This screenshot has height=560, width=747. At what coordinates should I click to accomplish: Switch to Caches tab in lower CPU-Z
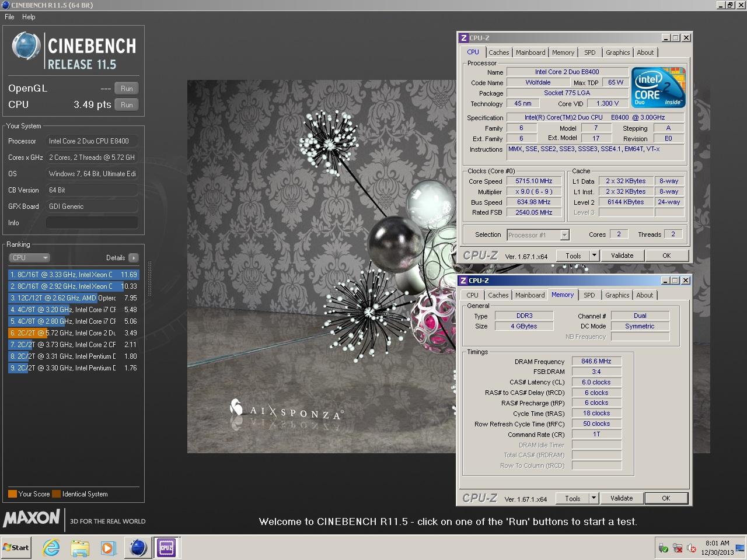pos(498,295)
